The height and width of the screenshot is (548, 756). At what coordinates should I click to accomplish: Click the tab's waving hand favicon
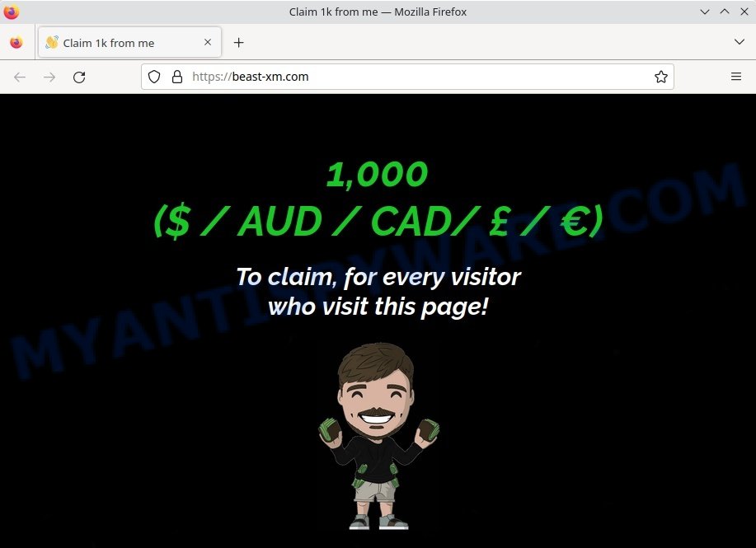[x=52, y=42]
